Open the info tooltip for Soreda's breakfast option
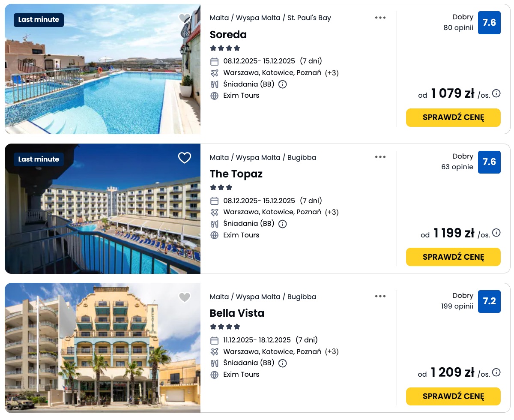The image size is (514, 420). [282, 84]
